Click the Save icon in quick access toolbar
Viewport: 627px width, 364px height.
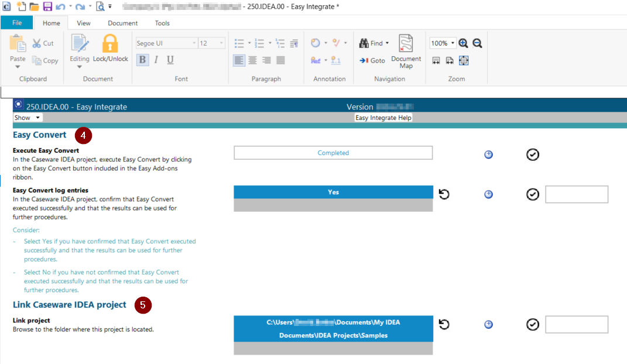point(47,6)
